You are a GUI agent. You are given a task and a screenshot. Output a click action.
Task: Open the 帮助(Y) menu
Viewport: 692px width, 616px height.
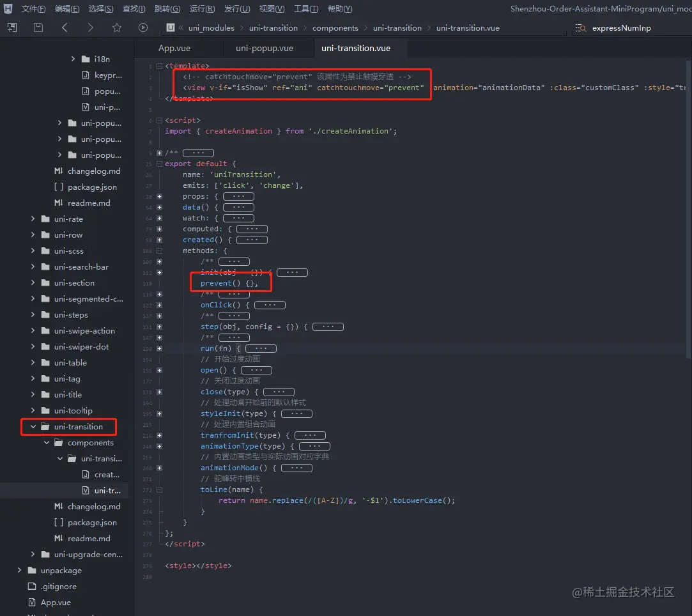[x=340, y=9]
